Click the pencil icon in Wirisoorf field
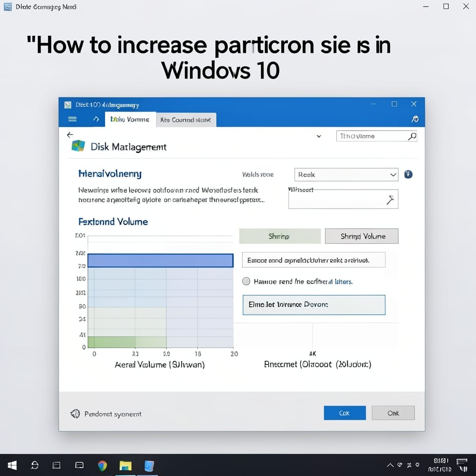 tap(390, 200)
